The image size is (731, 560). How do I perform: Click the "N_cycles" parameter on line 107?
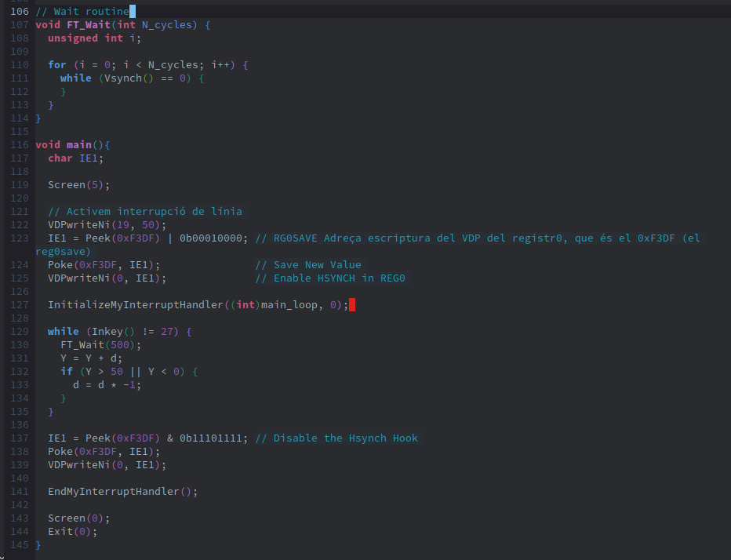(166, 25)
